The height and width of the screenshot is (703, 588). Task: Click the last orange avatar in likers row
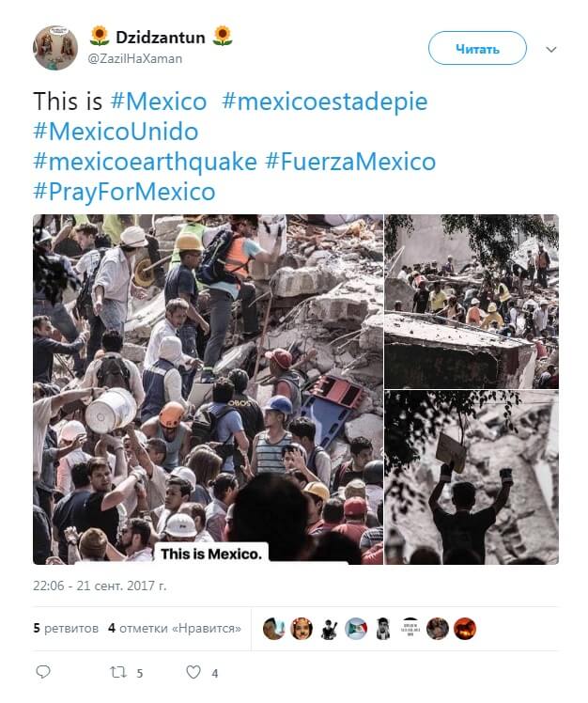pos(465,628)
